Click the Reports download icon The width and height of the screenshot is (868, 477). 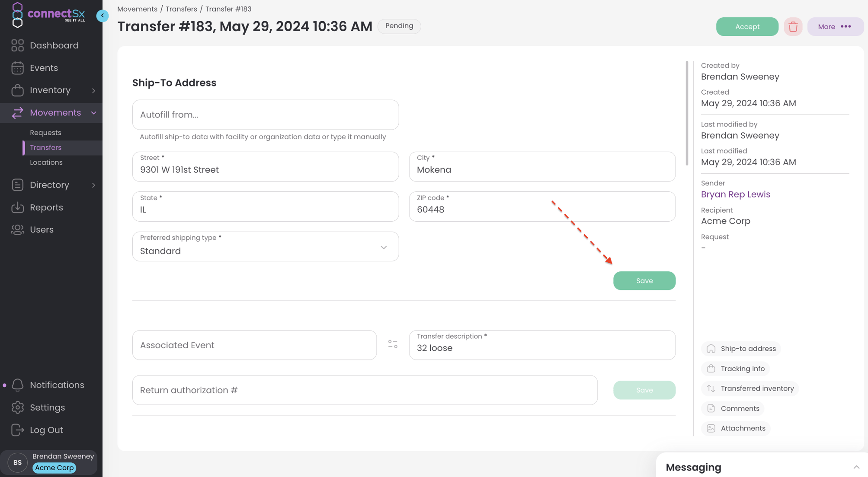click(x=17, y=207)
